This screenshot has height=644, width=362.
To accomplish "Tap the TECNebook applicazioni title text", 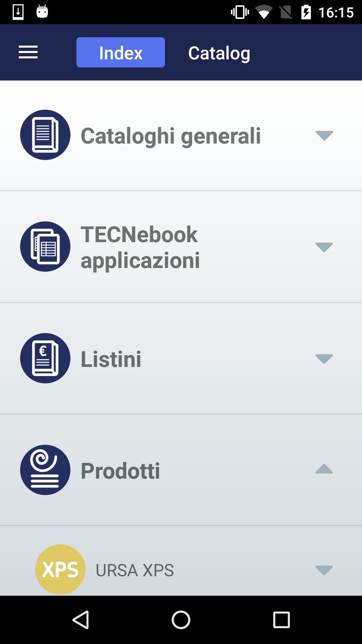I will click(x=140, y=247).
